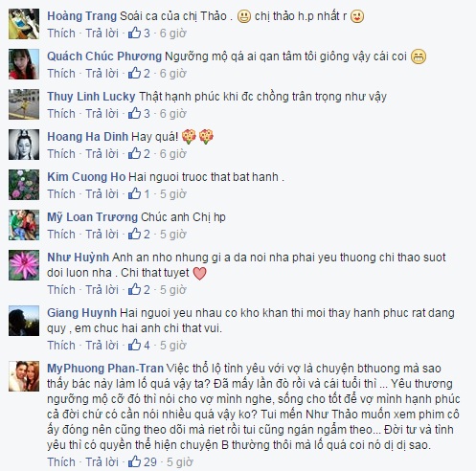Like Kim Cuong Ho's comment with Thích
This screenshot has width=476, height=471.
(61, 194)
